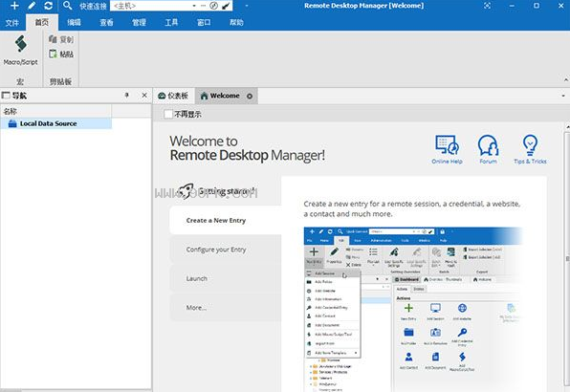The height and width of the screenshot is (392, 570).
Task: Select the 工具 ribbon tab
Action: coord(171,23)
